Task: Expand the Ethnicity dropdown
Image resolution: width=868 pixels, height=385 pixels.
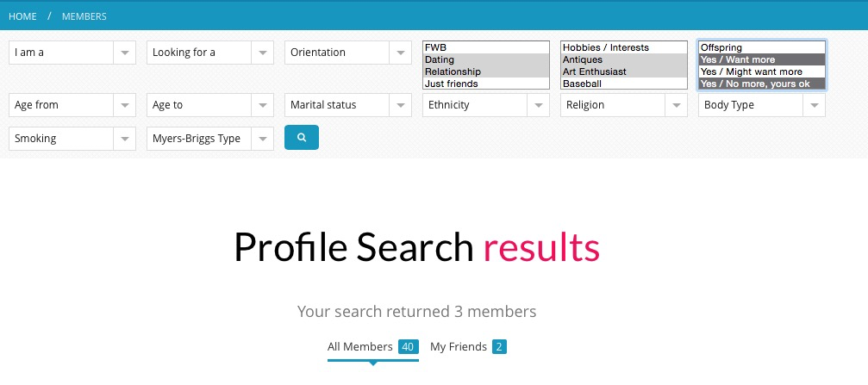Action: tap(485, 105)
